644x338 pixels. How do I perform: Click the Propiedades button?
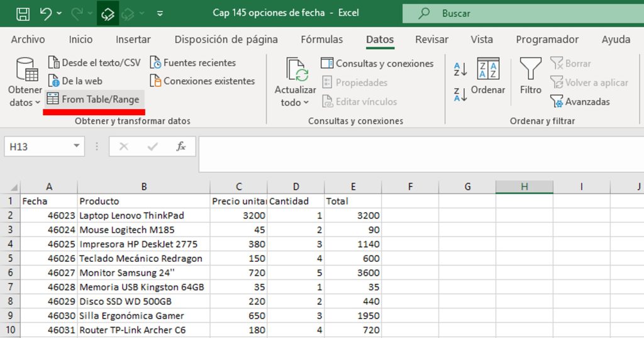pyautogui.click(x=355, y=82)
